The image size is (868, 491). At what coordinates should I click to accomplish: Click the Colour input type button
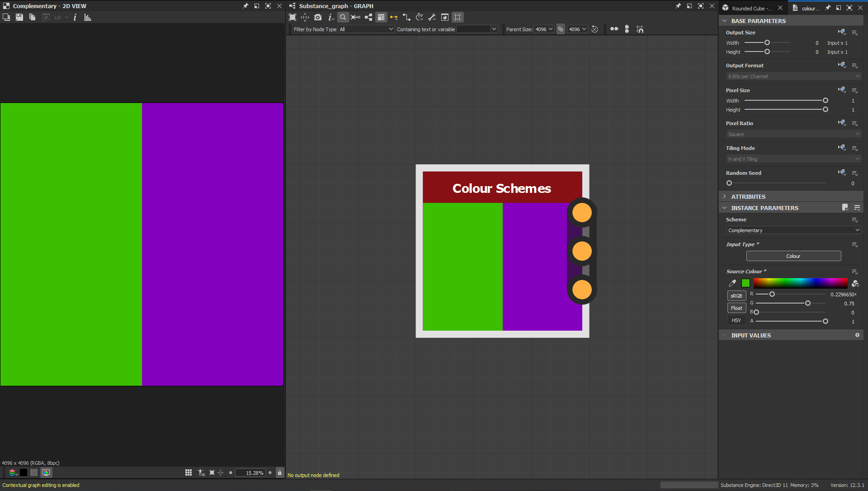(x=793, y=256)
